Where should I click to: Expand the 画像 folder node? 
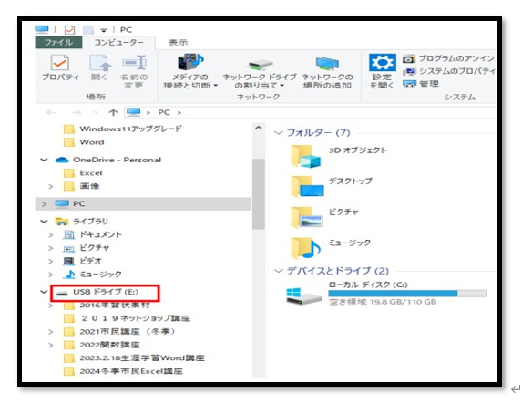(x=50, y=186)
